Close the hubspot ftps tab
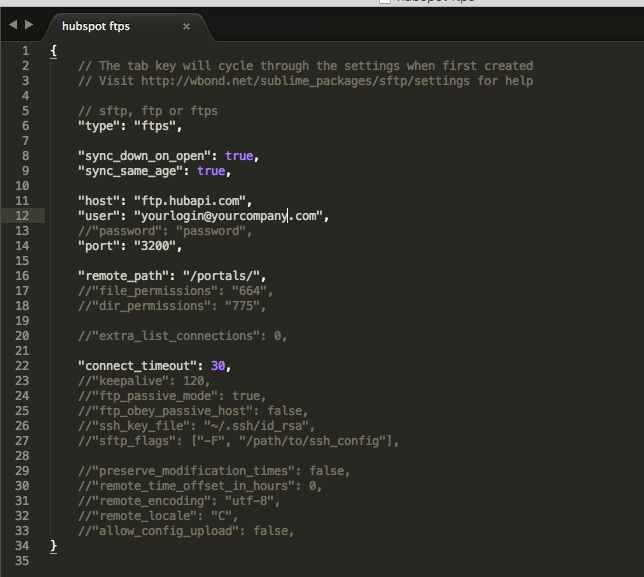 [186, 26]
